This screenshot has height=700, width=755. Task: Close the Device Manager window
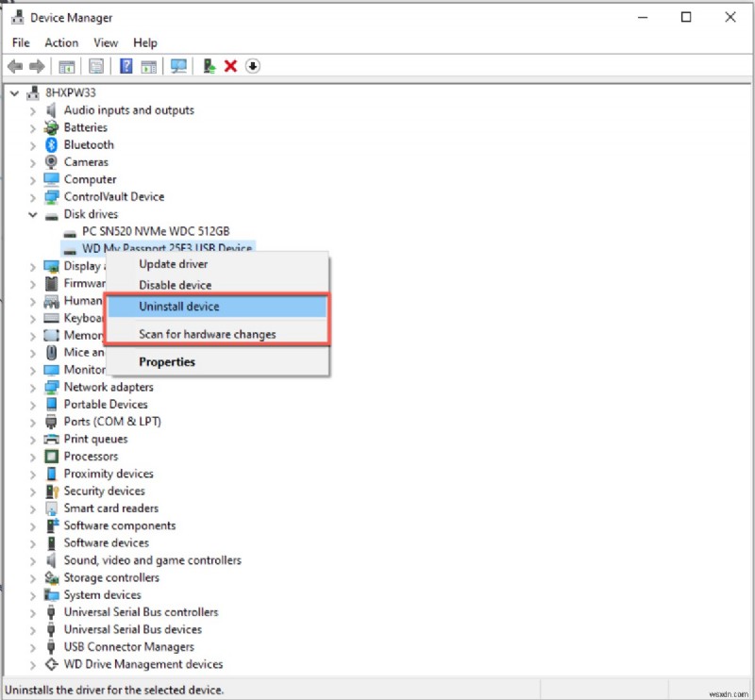pos(730,17)
